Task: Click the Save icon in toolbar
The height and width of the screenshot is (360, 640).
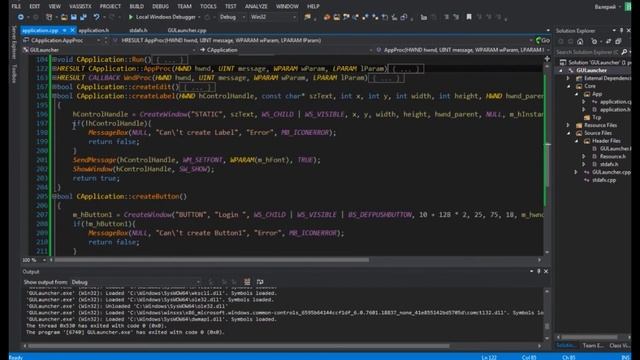Action: [x=74, y=17]
